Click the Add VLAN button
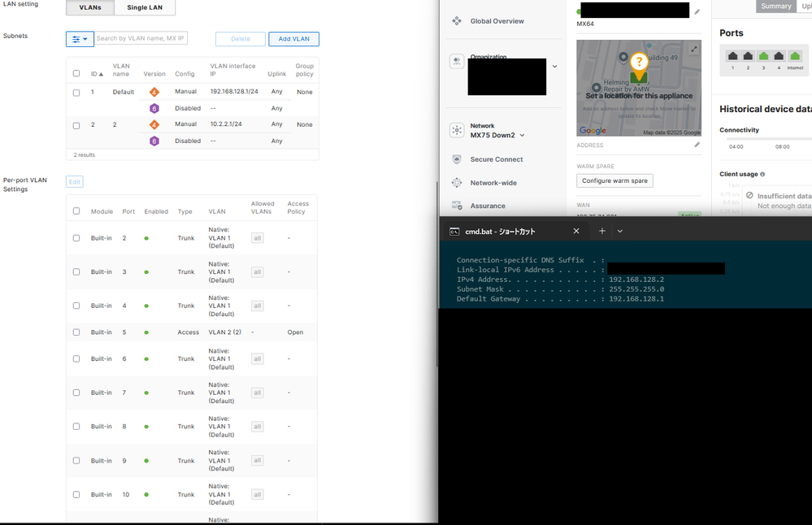Screen dimensions: 812x525 293,39
